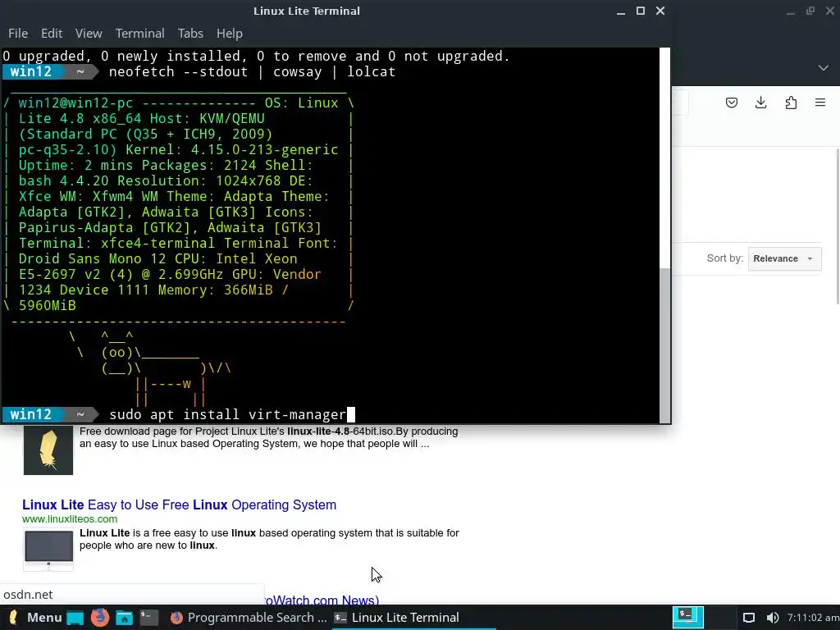Open the Firefox hamburger menu
The image size is (840, 630).
(820, 103)
